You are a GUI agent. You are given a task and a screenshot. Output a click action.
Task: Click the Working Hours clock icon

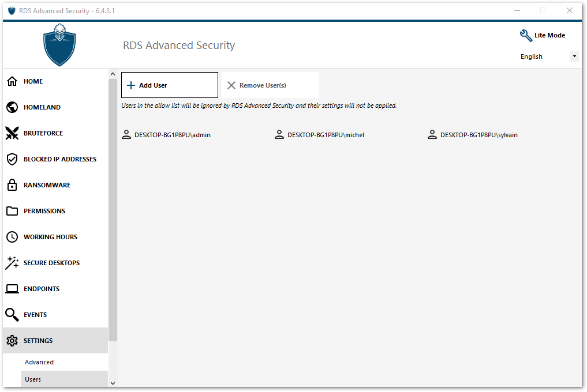click(12, 237)
